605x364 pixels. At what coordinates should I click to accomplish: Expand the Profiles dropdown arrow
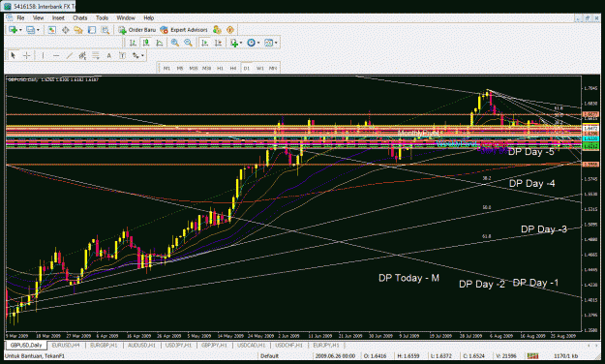point(38,30)
